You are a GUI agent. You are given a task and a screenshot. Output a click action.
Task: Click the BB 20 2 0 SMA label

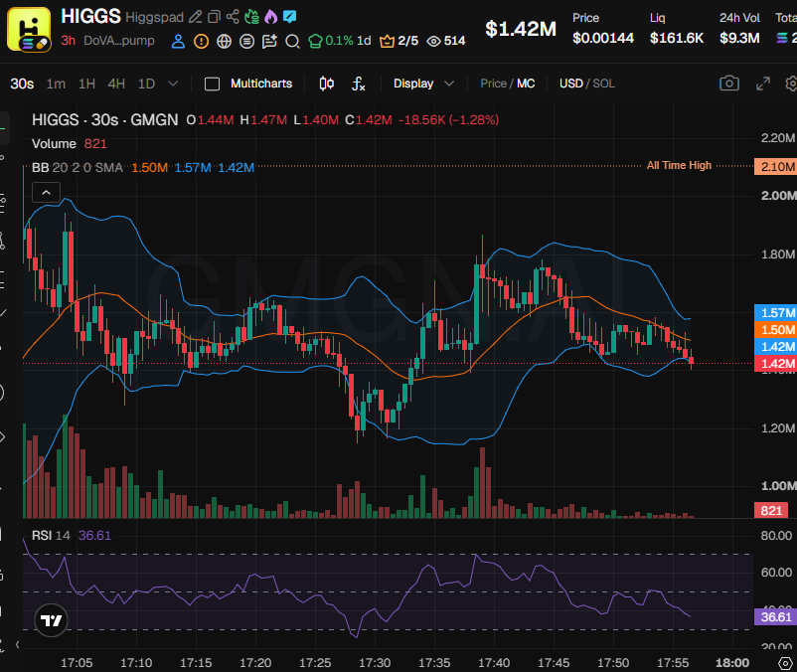click(78, 168)
